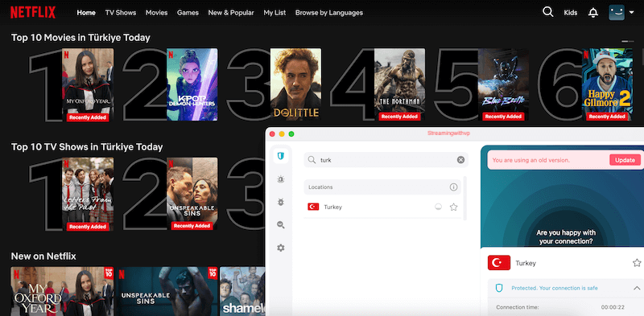644x316 pixels.
Task: Open the Blue Beetle poster
Action: (x=504, y=85)
